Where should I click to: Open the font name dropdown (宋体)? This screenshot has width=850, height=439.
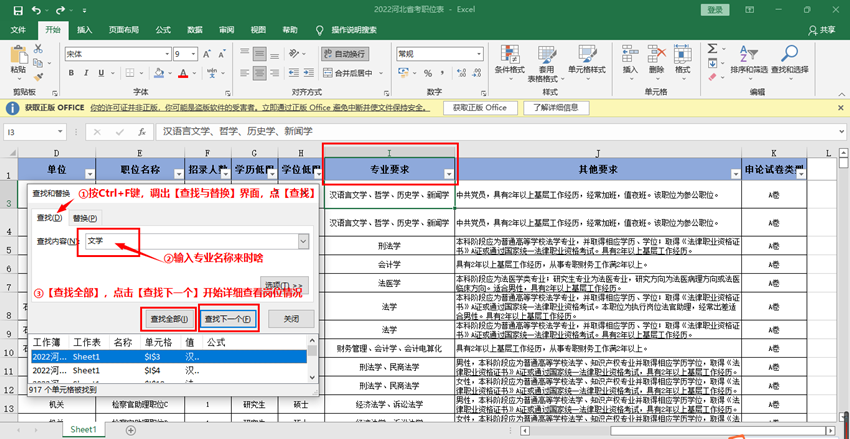pyautogui.click(x=164, y=54)
